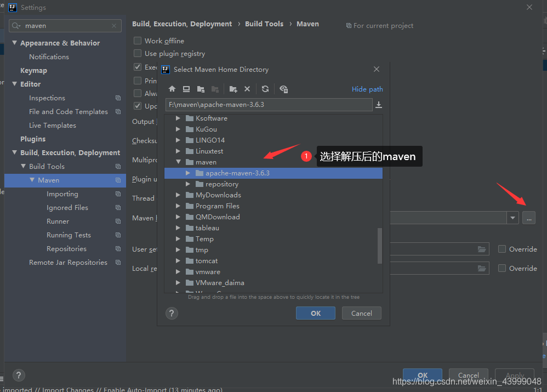Click the Desktop directory toolbar icon
Viewport: 547px width, 392px height.
(x=186, y=89)
